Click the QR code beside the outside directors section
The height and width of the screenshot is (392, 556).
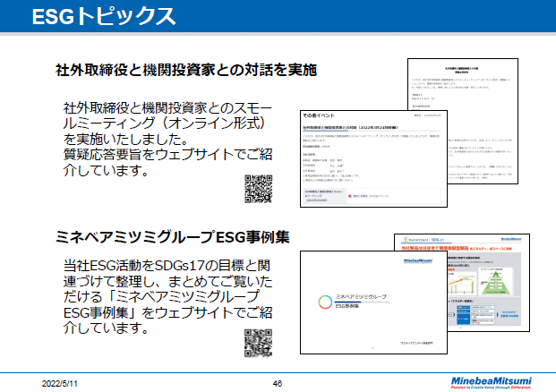(x=259, y=189)
